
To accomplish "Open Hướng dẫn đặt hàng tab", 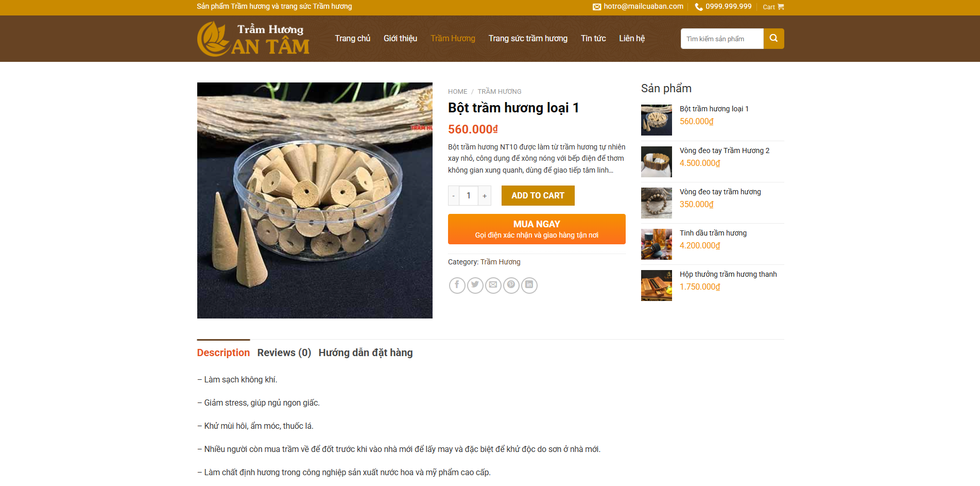I will pyautogui.click(x=366, y=353).
